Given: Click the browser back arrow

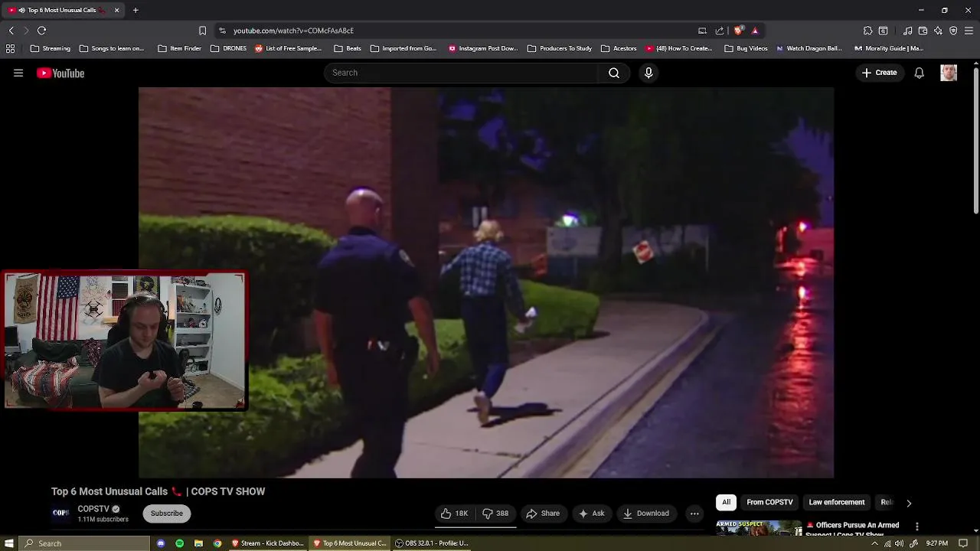Looking at the screenshot, I should tap(11, 31).
